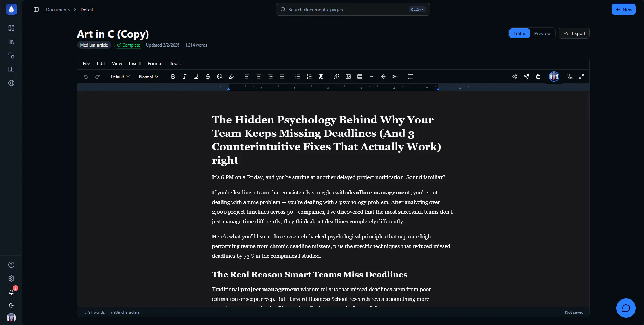Screen dimensions: 644x325
Task: Insert a hyperlink
Action: pos(336,77)
